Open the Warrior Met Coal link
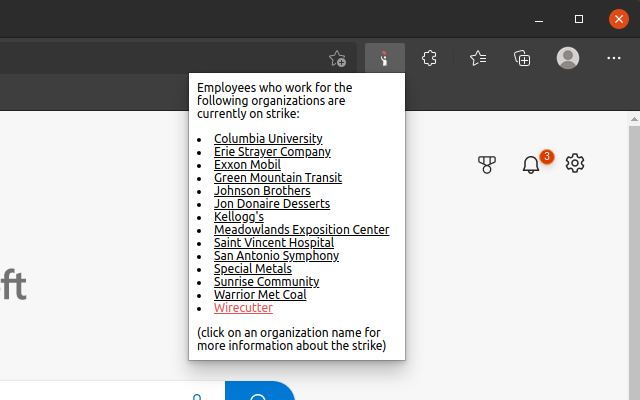The image size is (640, 400). [260, 295]
